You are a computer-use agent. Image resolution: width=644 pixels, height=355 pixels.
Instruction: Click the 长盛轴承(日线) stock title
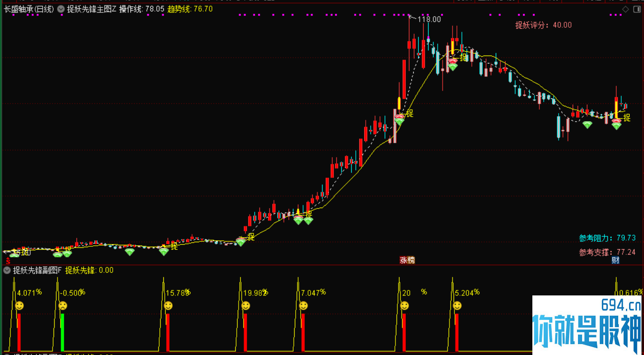pos(29,9)
